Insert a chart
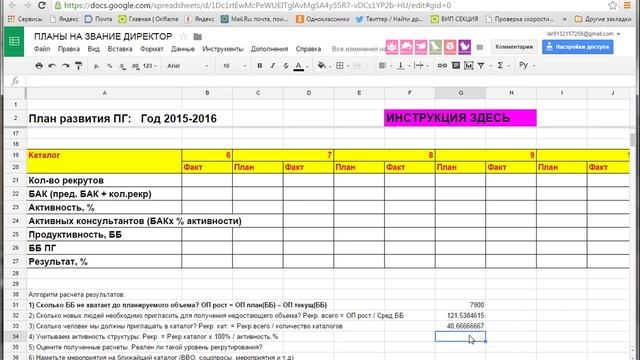 (x=469, y=66)
